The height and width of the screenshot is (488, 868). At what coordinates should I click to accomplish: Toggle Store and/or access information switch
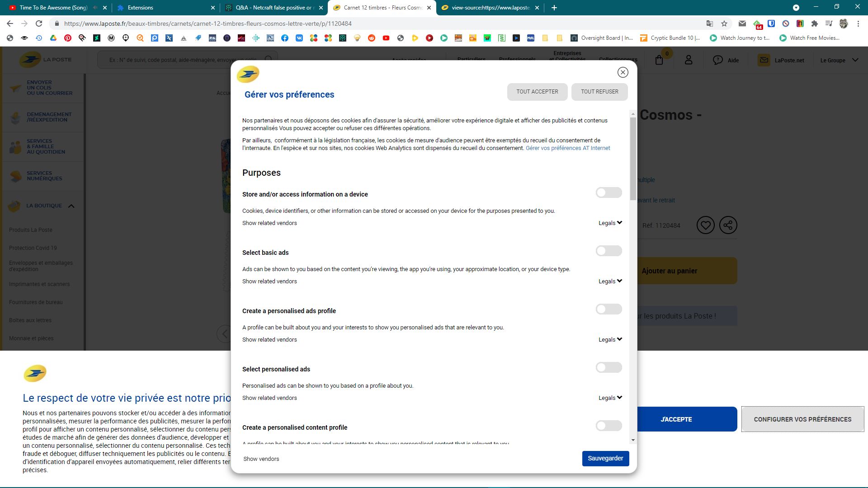point(609,193)
